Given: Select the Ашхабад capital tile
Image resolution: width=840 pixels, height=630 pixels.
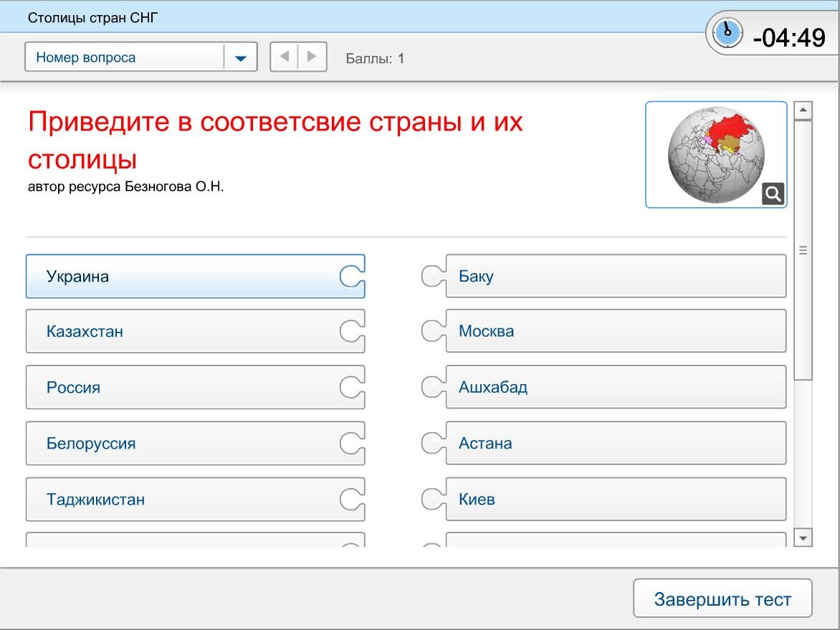Looking at the screenshot, I should [x=616, y=386].
